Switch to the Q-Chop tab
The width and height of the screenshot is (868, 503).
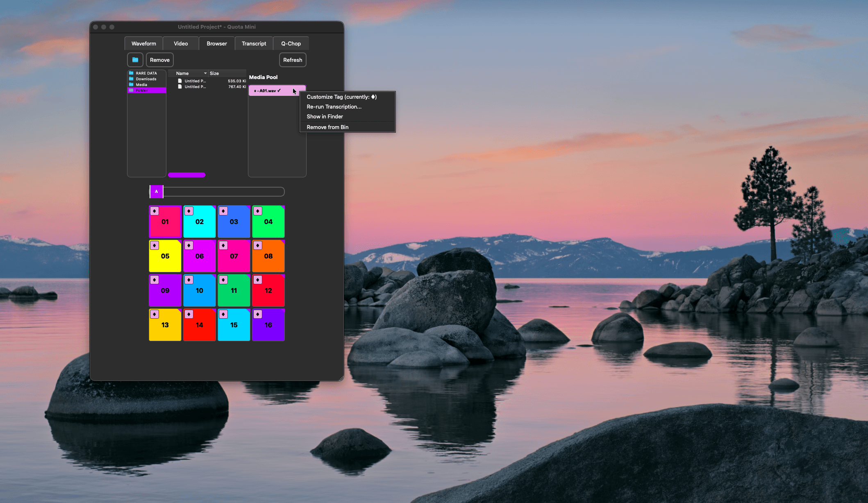[x=291, y=43]
